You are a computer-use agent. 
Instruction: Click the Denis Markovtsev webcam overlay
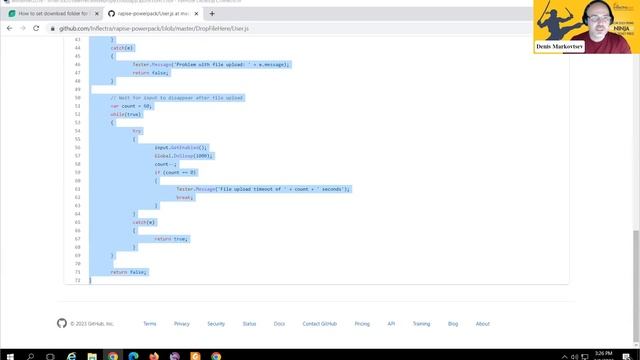pos(587,27)
